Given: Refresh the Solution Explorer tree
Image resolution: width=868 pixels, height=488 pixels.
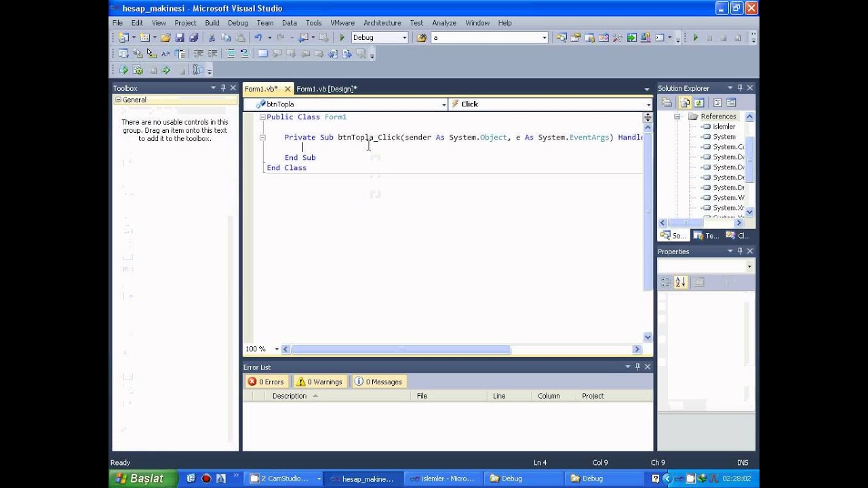Looking at the screenshot, I should tap(699, 103).
